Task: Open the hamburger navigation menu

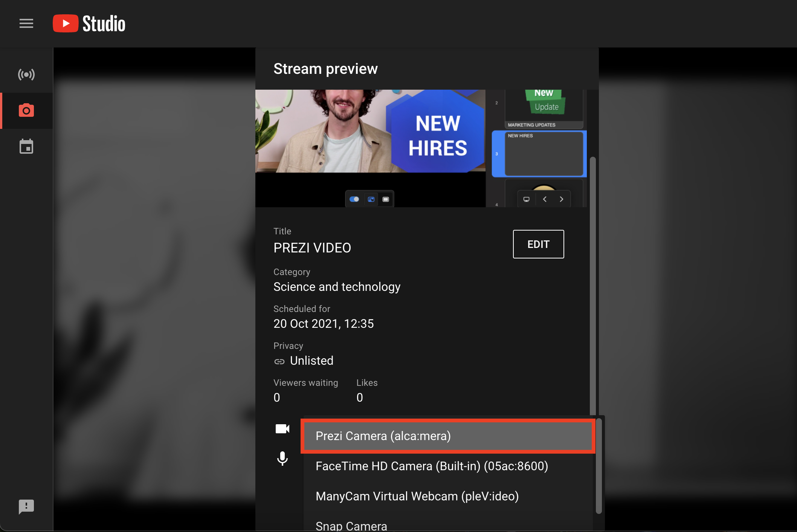Action: tap(26, 23)
